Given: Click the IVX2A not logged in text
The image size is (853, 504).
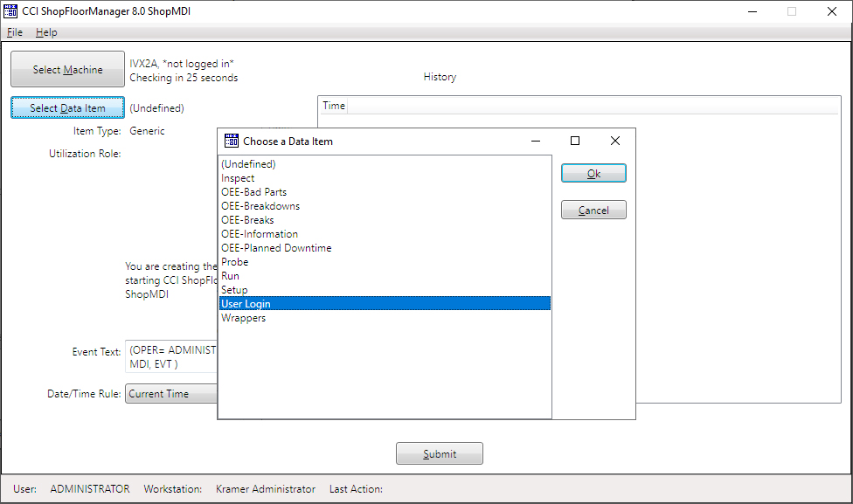Looking at the screenshot, I should pyautogui.click(x=182, y=64).
